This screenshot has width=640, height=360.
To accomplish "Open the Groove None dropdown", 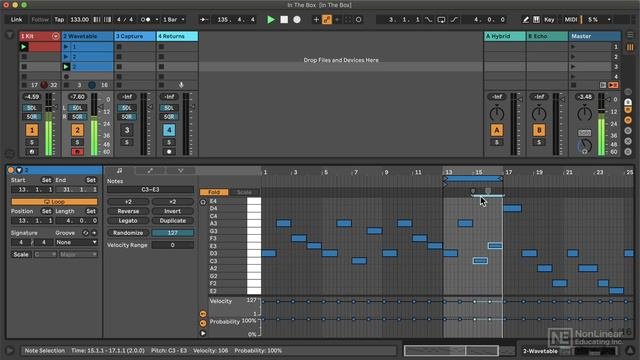I will pyautogui.click(x=76, y=242).
